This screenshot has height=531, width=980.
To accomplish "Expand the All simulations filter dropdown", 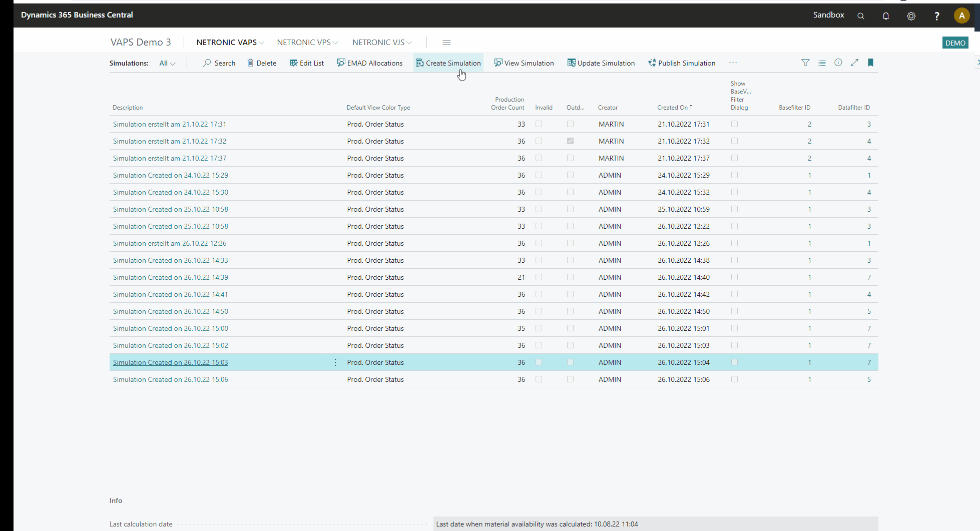I will tap(167, 63).
